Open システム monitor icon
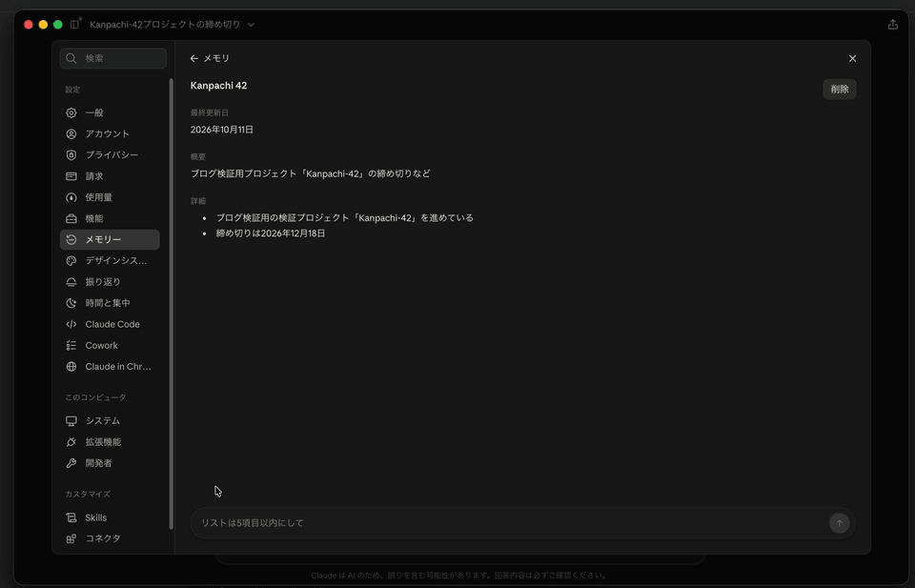This screenshot has width=915, height=588. [71, 420]
